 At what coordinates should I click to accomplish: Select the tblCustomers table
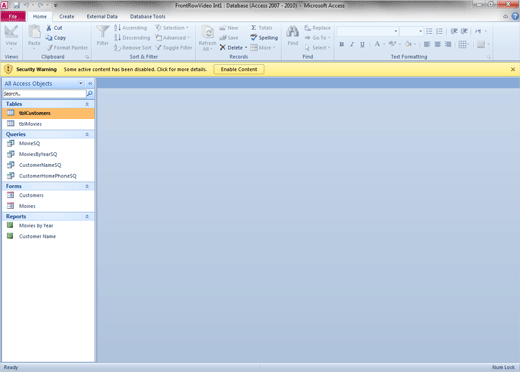pos(48,113)
